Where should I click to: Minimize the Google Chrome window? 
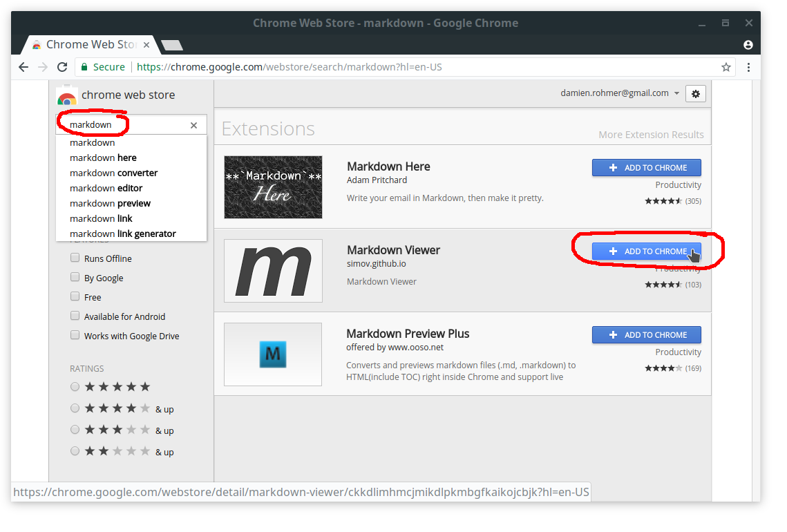[702, 23]
